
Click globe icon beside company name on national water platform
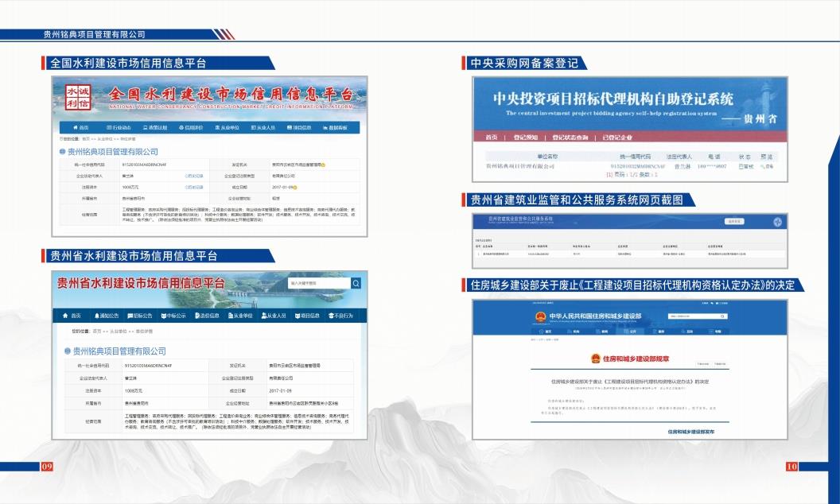click(63, 152)
